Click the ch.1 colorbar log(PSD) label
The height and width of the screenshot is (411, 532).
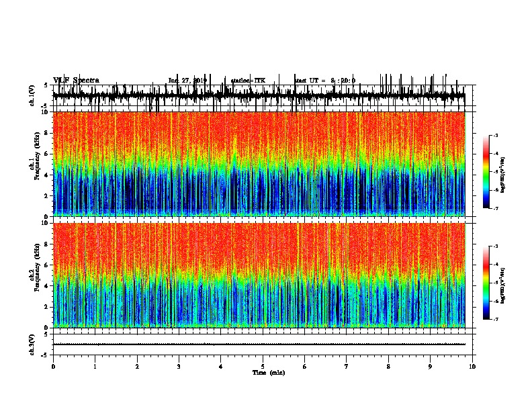click(502, 175)
